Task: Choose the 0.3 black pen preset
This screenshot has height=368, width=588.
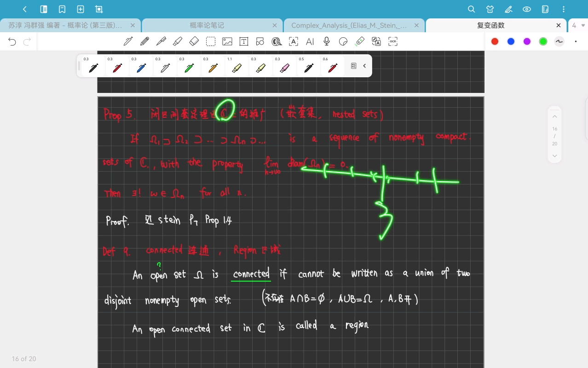Action: [93, 67]
